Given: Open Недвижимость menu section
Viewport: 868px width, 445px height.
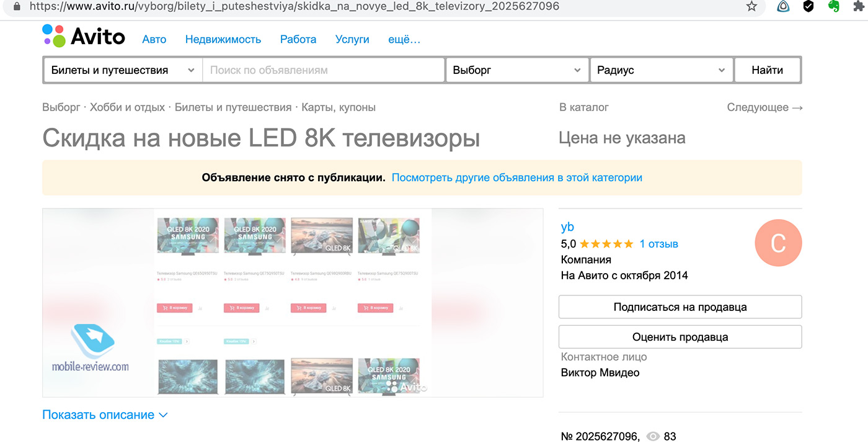Looking at the screenshot, I should pos(223,39).
